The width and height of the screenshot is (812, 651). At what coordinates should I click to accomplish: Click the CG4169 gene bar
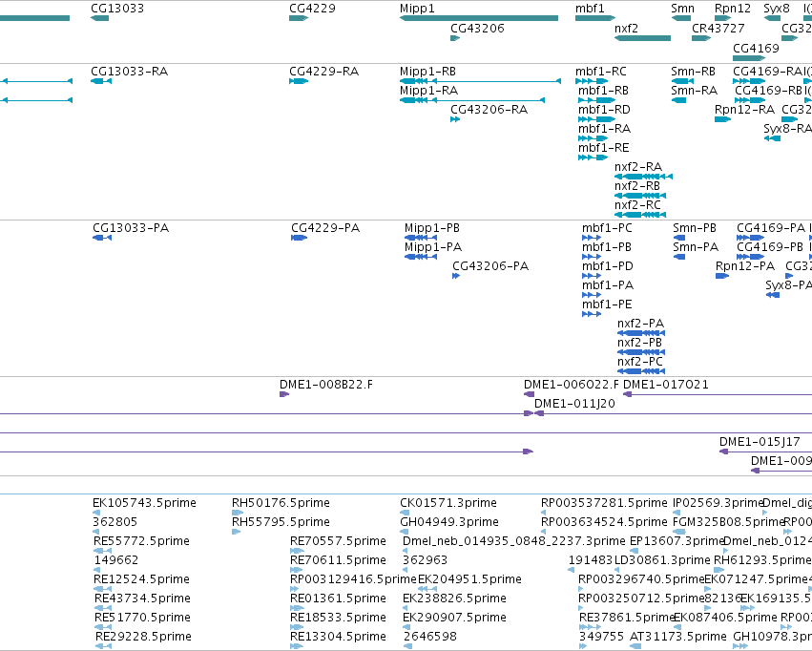coord(749,58)
